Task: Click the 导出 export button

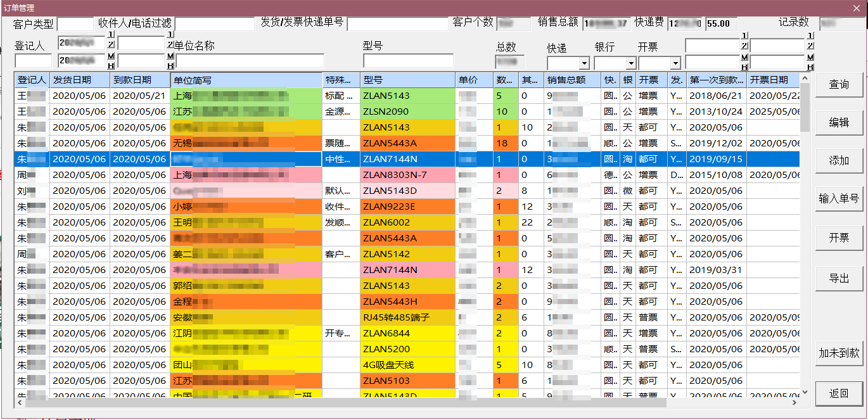Action: (839, 278)
